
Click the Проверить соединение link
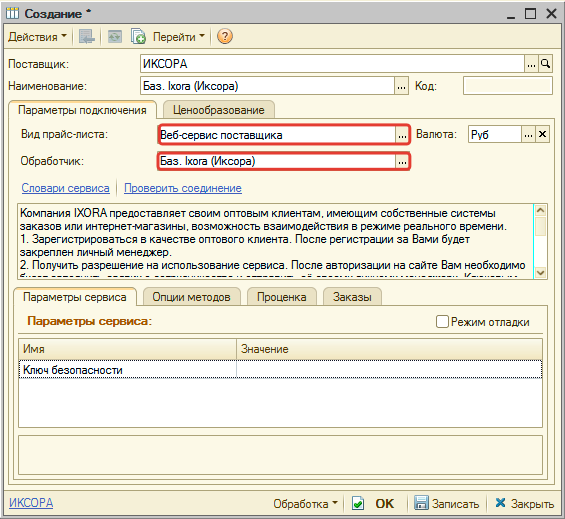pyautogui.click(x=183, y=188)
